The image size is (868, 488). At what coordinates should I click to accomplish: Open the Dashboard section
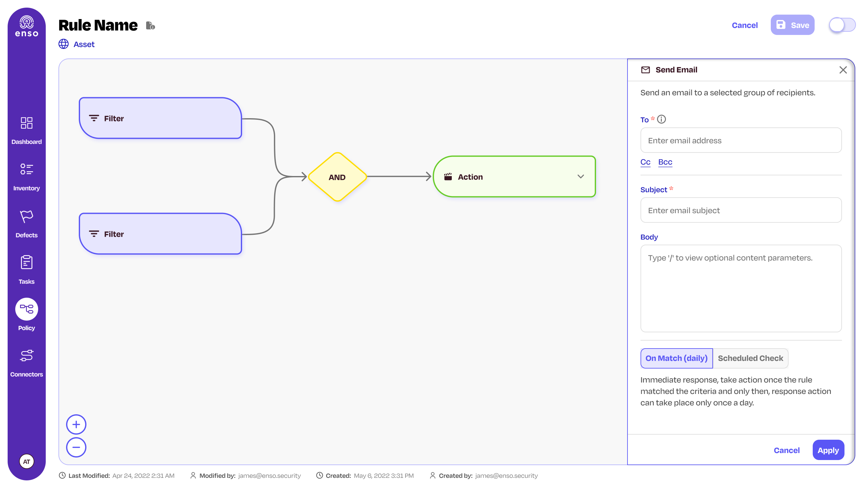(x=27, y=131)
